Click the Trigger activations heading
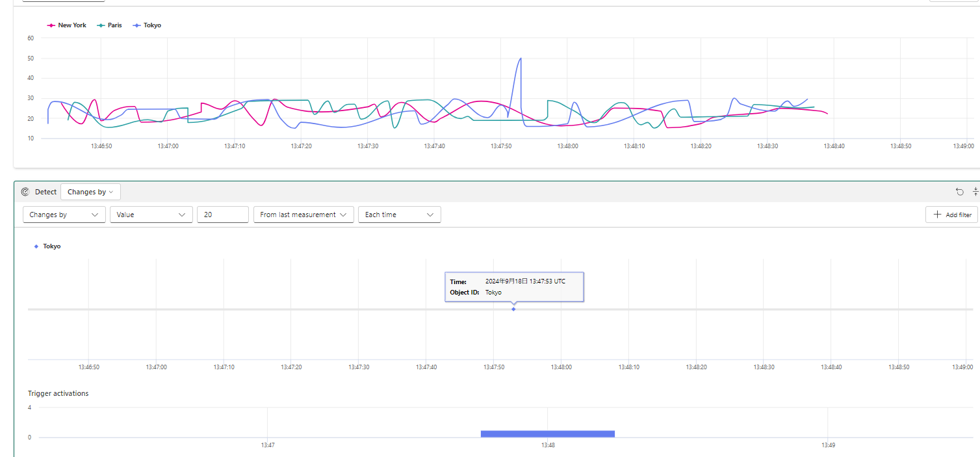 pos(58,393)
